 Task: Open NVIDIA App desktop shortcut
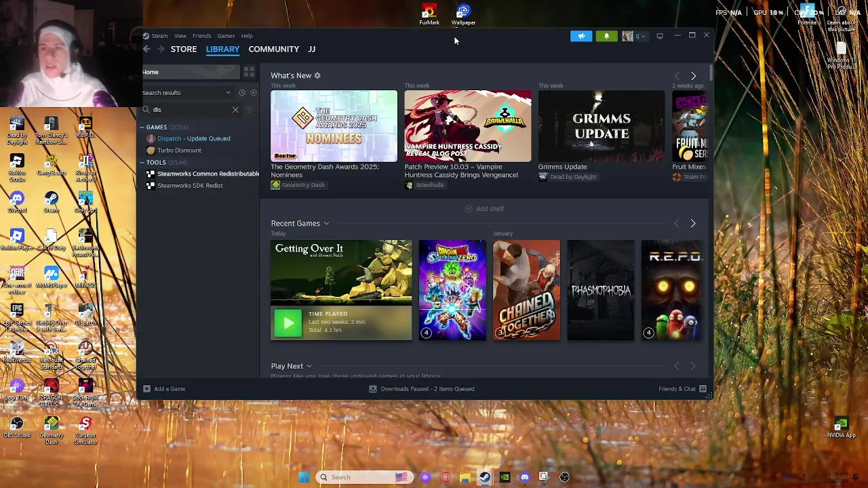click(x=841, y=428)
